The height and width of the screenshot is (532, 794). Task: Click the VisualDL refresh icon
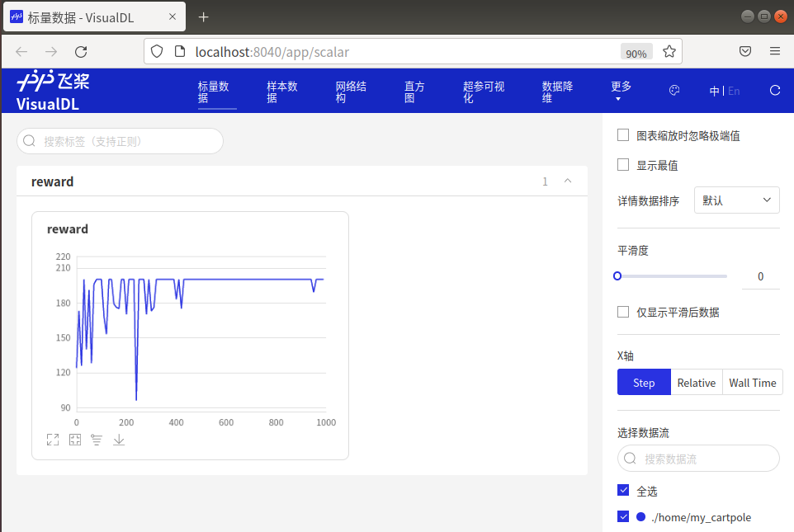pos(775,91)
